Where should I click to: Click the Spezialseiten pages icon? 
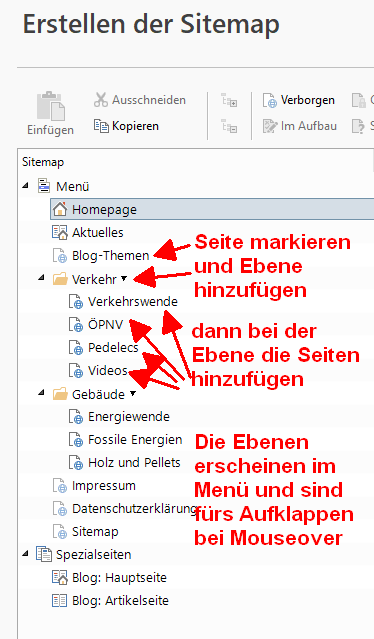(44, 554)
